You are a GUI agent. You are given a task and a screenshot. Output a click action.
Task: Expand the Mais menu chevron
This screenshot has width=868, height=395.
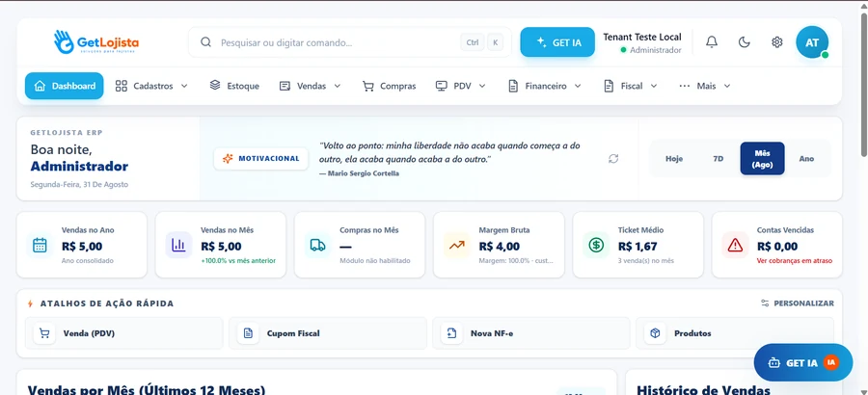[x=727, y=86]
